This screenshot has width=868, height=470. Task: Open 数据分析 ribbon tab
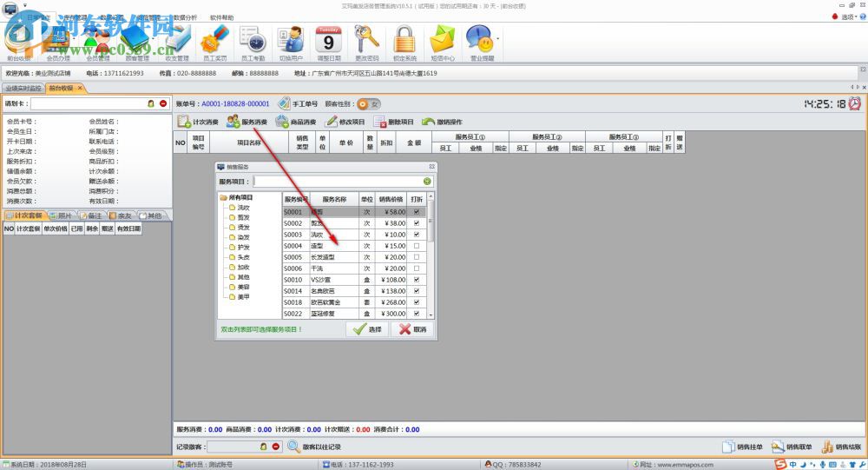185,17
